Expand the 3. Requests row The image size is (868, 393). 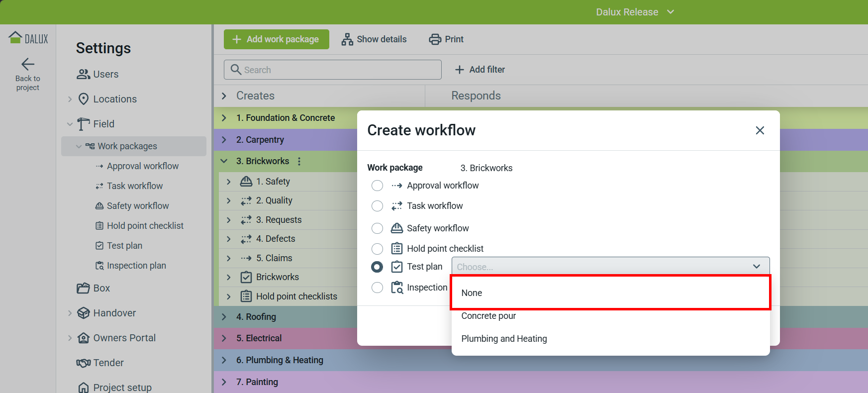coord(229,220)
